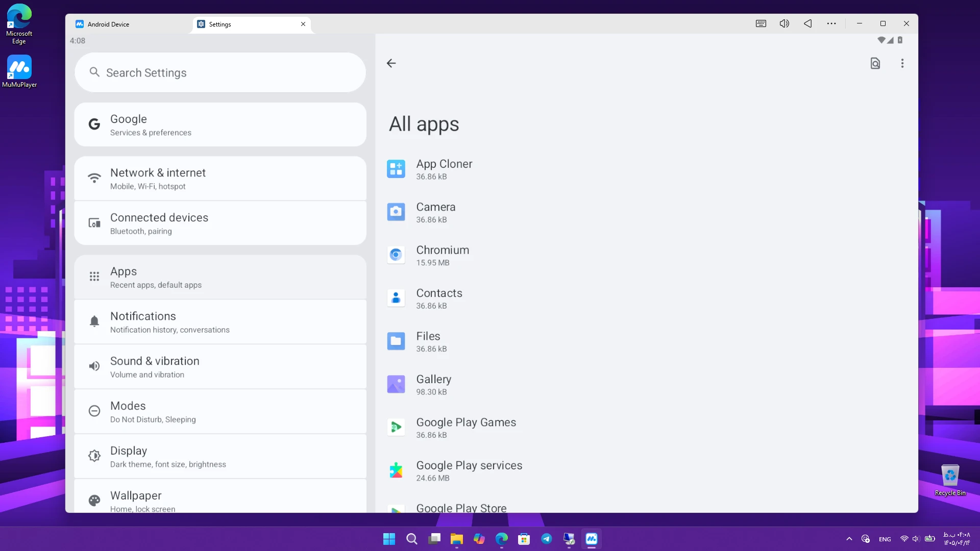Open Apps settings entry

pos(220,277)
